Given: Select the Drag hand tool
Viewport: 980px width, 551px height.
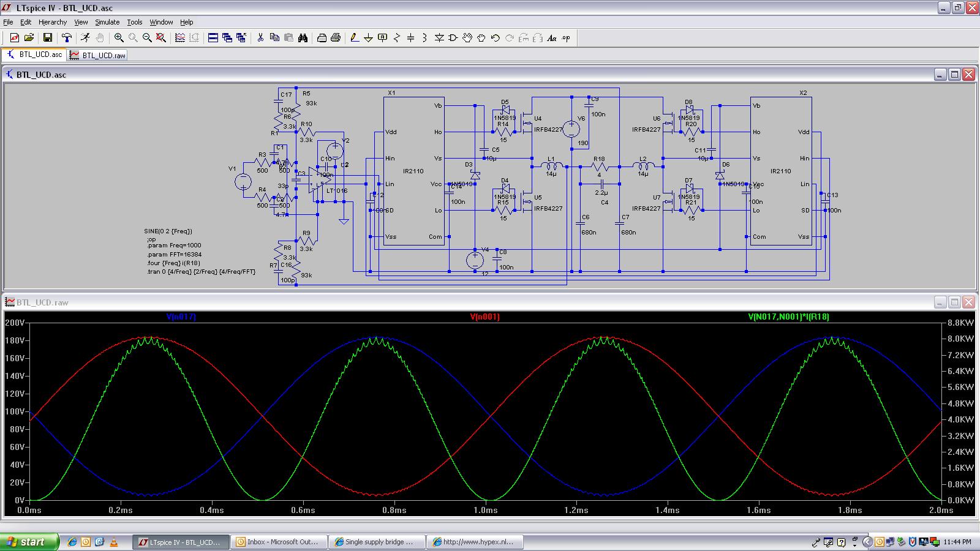Looking at the screenshot, I should pyautogui.click(x=481, y=38).
